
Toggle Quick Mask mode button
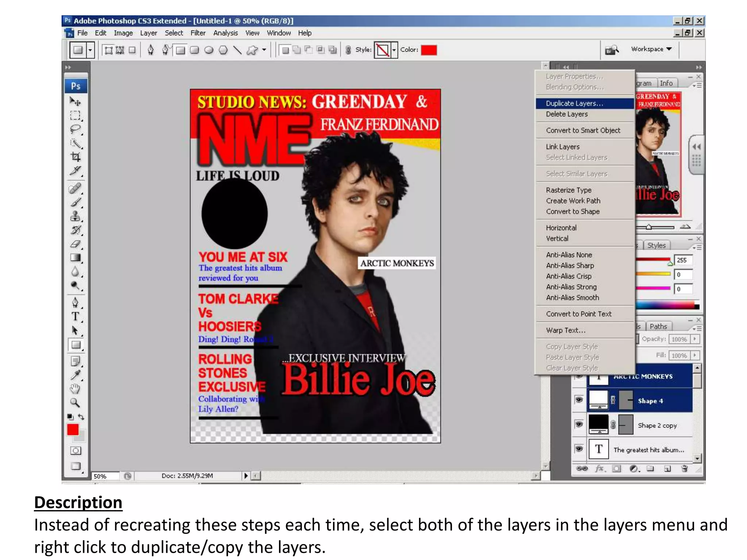click(x=76, y=451)
